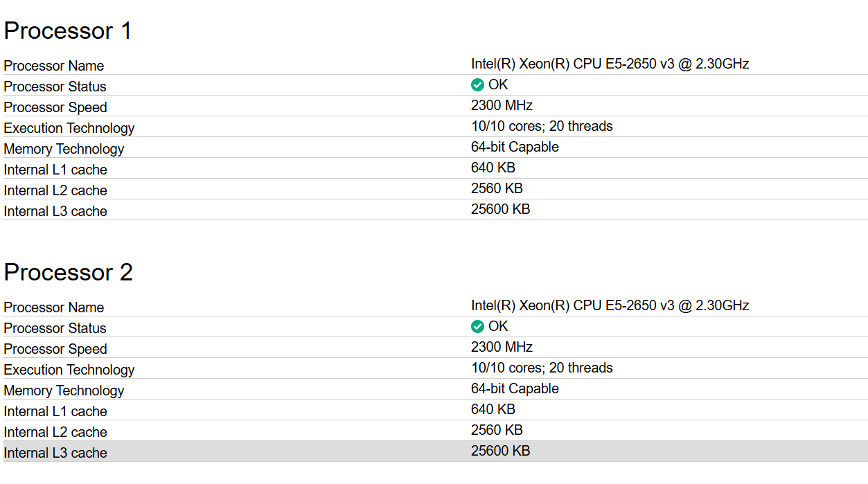Click Processor 2's Internal L1 cache label
Viewport: 868px width, 484px height.
[x=55, y=411]
